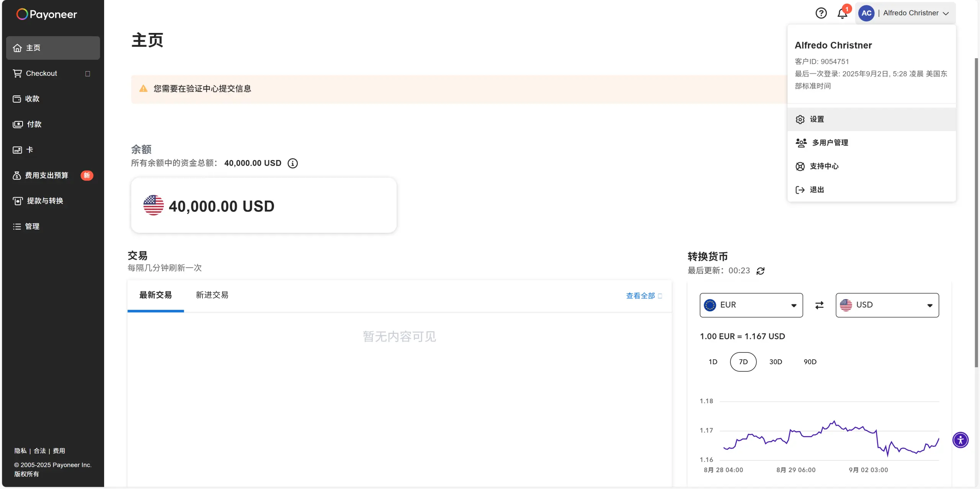
Task: Click the 费用支出预算 money bag icon
Action: (x=17, y=175)
